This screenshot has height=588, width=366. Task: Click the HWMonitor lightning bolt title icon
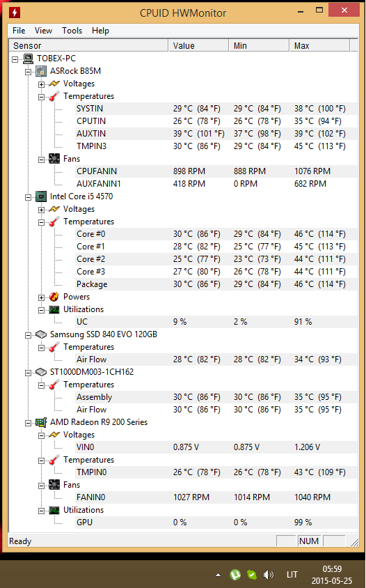14,13
